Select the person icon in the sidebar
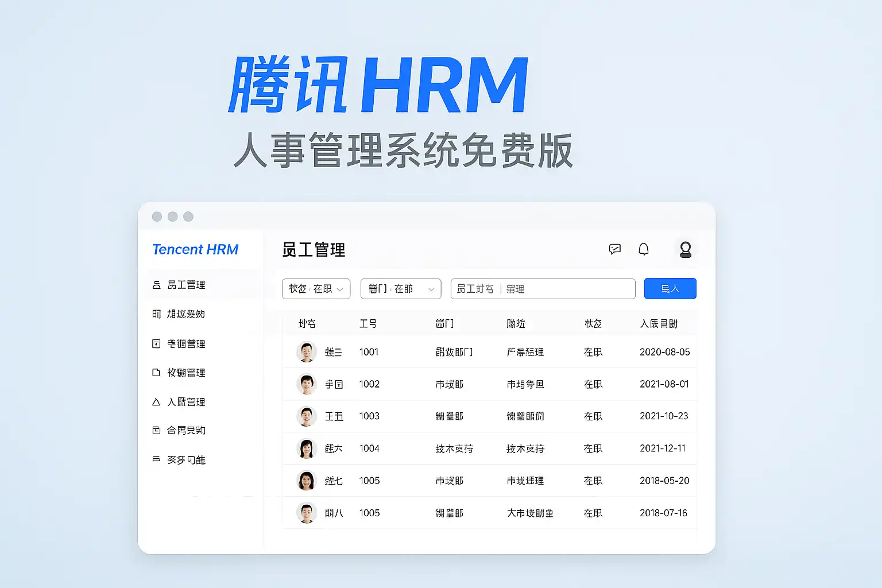Image resolution: width=882 pixels, height=588 pixels. (x=156, y=285)
